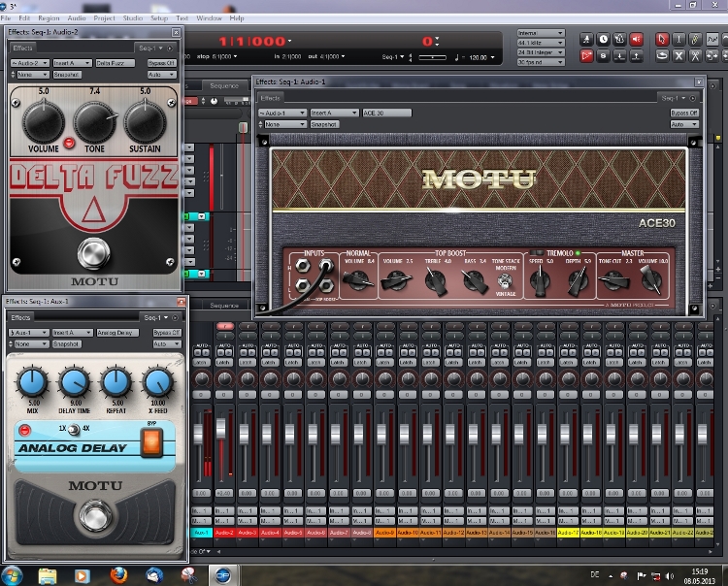Viewport: 728px width, 586px height.
Task: Open 30 fps nd frame rate dropdown
Action: point(541,62)
